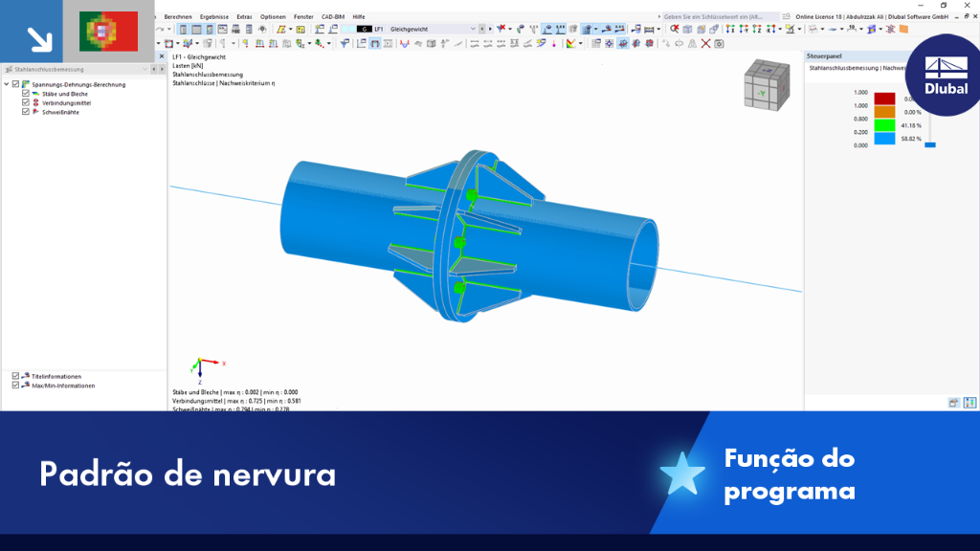
Task: Toggle the Schweißnähte checkbox
Action: (x=26, y=111)
